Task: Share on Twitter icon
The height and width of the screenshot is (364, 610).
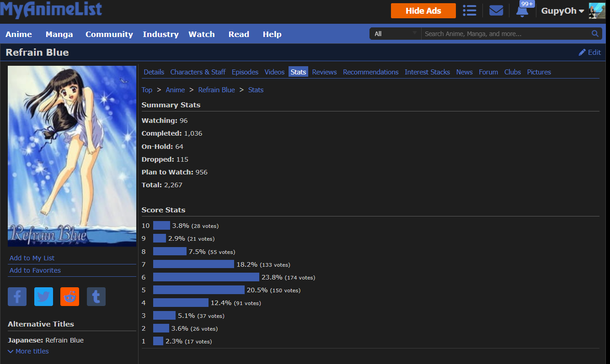Action: pyautogui.click(x=43, y=297)
